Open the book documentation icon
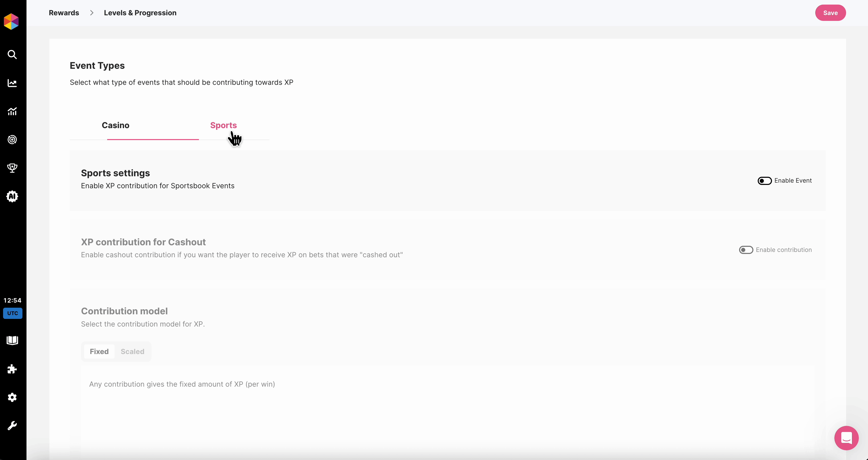Image resolution: width=868 pixels, height=460 pixels. tap(12, 340)
